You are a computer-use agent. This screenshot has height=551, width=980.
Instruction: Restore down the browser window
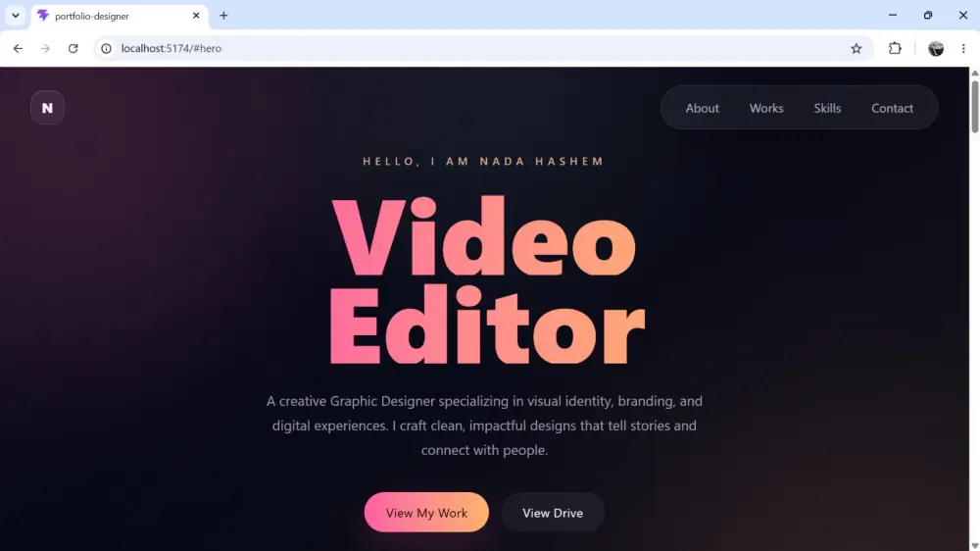tap(927, 15)
